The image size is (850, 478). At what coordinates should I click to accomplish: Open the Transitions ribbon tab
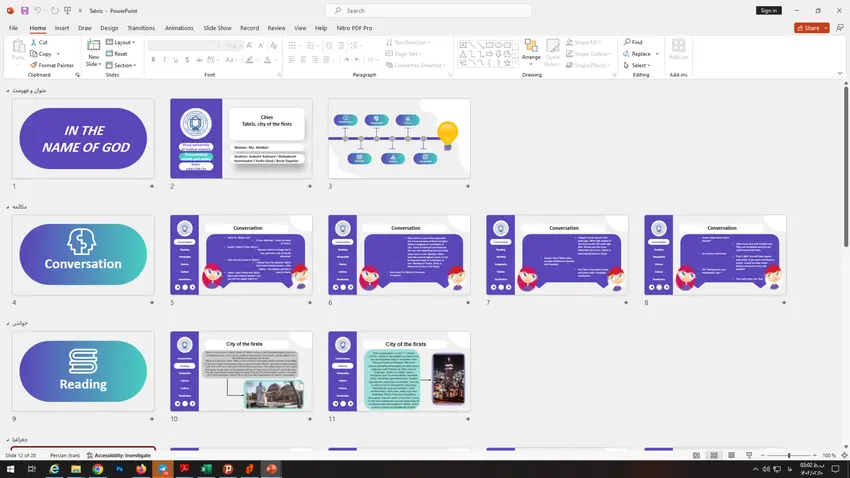tap(141, 28)
